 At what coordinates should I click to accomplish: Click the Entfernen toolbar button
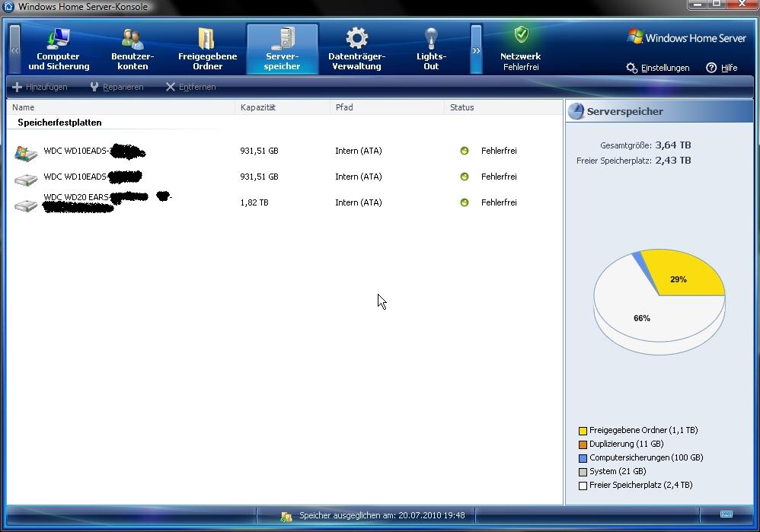190,88
